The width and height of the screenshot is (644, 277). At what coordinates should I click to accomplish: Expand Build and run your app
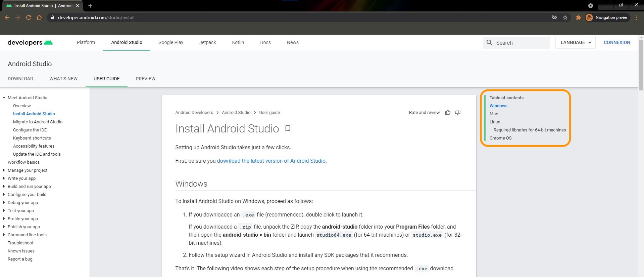click(4, 186)
